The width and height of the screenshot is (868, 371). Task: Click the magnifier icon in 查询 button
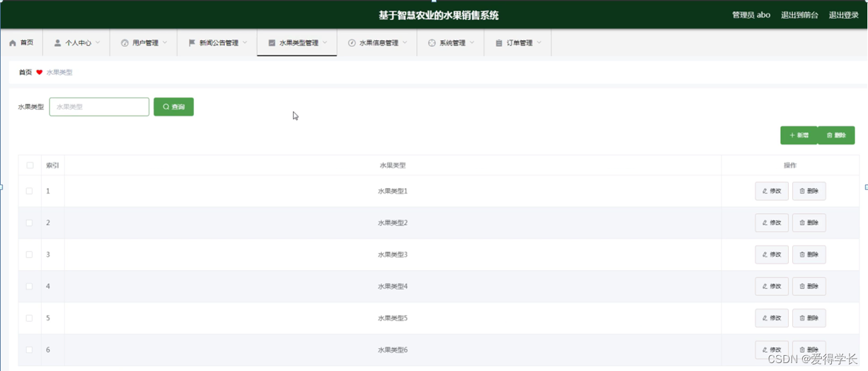[x=166, y=107]
